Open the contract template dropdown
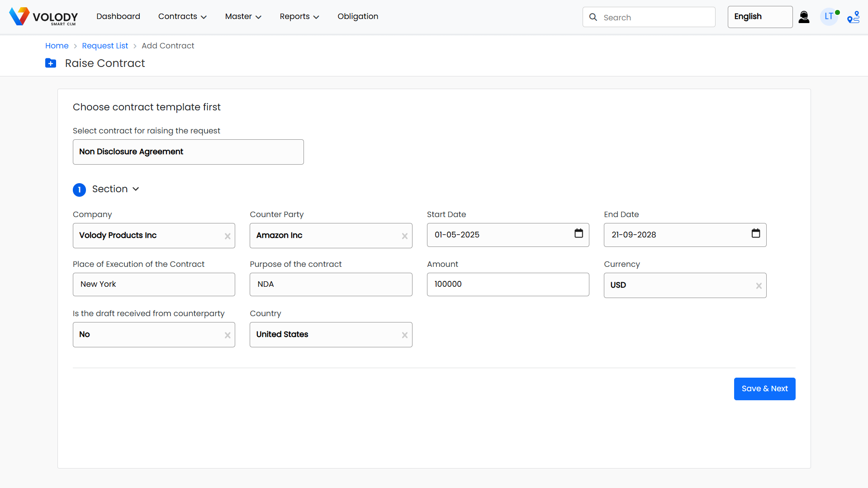Viewport: 868px width, 488px height. [188, 152]
